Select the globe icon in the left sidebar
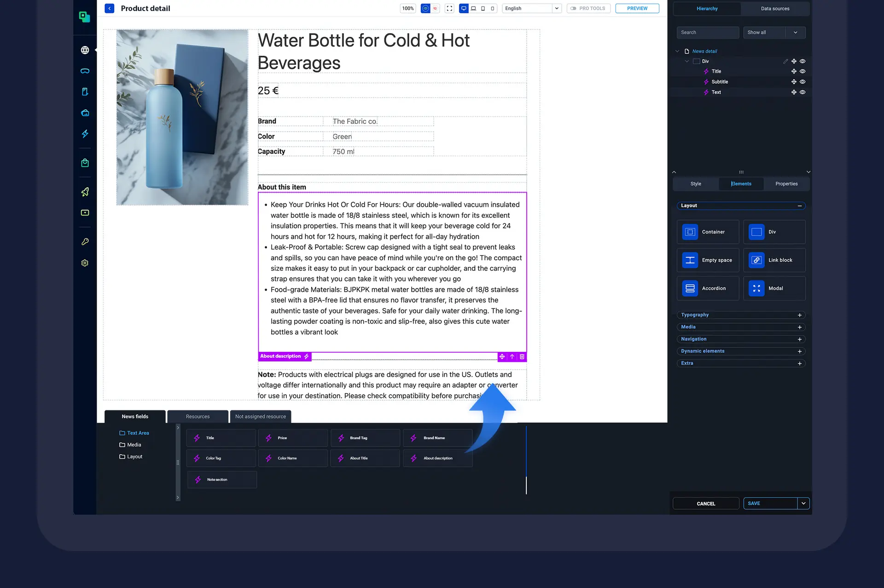The height and width of the screenshot is (588, 884). click(x=85, y=50)
